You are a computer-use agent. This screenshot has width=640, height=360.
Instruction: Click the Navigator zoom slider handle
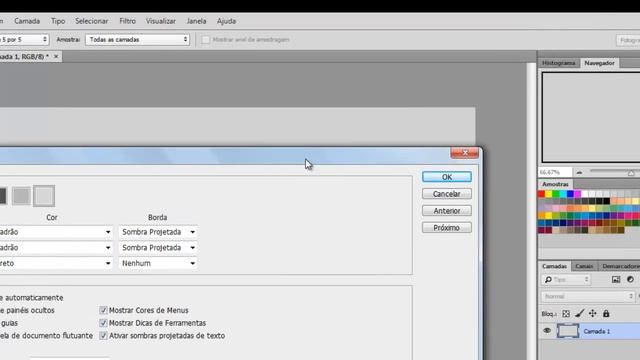point(631,173)
